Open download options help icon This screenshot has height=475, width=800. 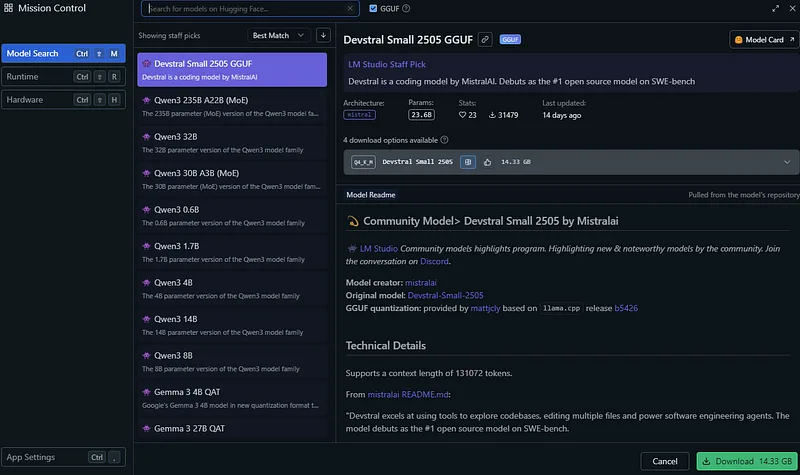pos(444,140)
